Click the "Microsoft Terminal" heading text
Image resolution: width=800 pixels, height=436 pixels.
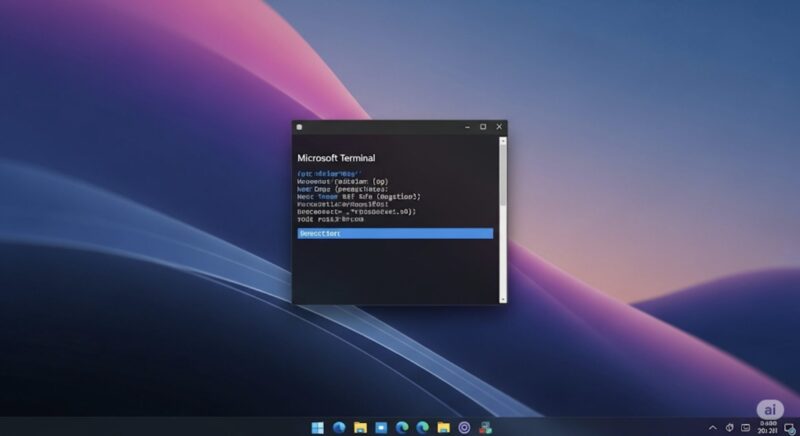(x=336, y=158)
